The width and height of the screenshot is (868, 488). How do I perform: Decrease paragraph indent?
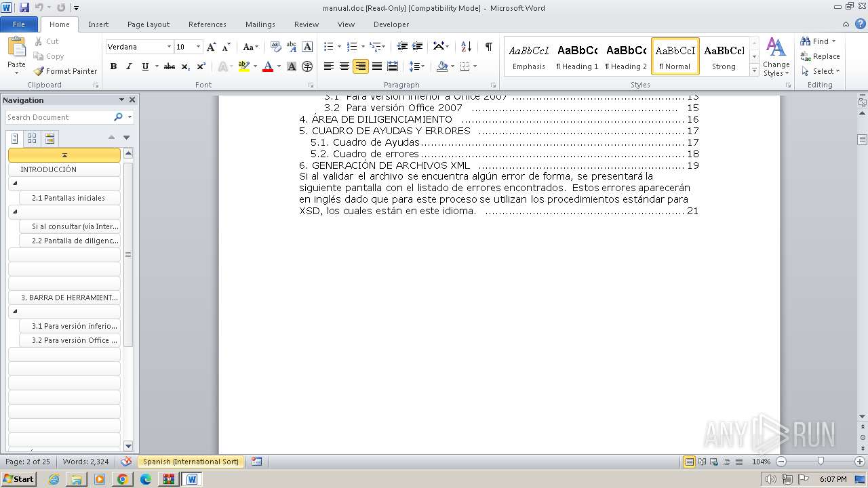point(402,47)
